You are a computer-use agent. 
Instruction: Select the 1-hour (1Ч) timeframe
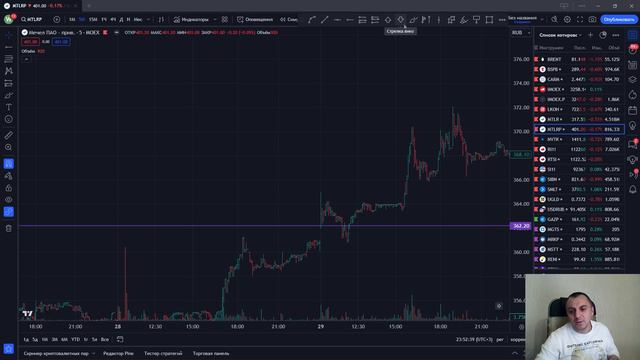point(104,20)
